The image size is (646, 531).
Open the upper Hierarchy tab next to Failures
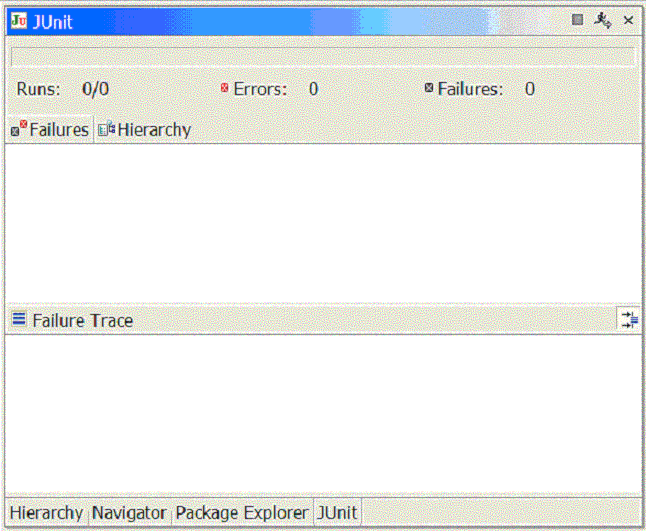[x=144, y=130]
